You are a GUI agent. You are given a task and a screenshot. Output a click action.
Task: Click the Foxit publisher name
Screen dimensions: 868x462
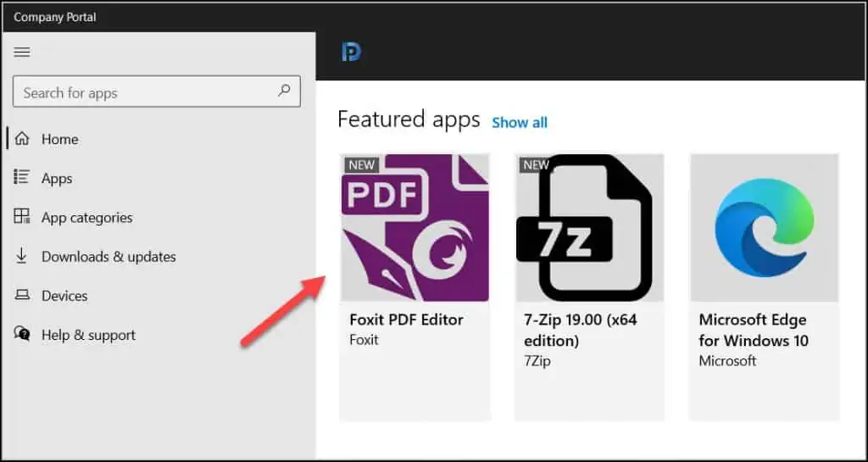pos(364,340)
